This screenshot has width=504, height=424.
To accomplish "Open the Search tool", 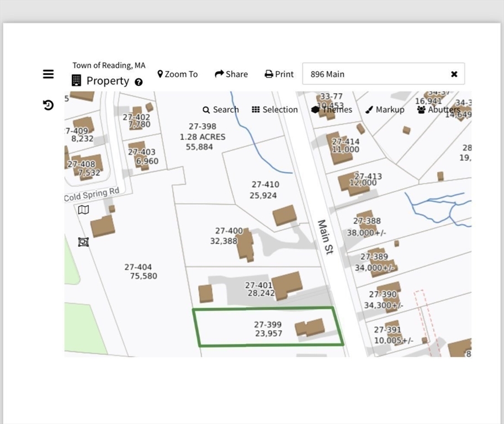I will tap(221, 109).
